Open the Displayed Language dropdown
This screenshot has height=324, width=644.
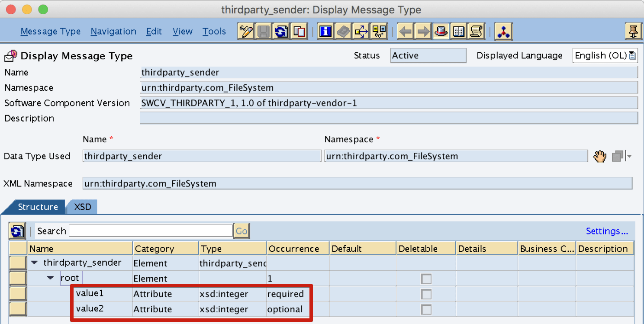[633, 55]
